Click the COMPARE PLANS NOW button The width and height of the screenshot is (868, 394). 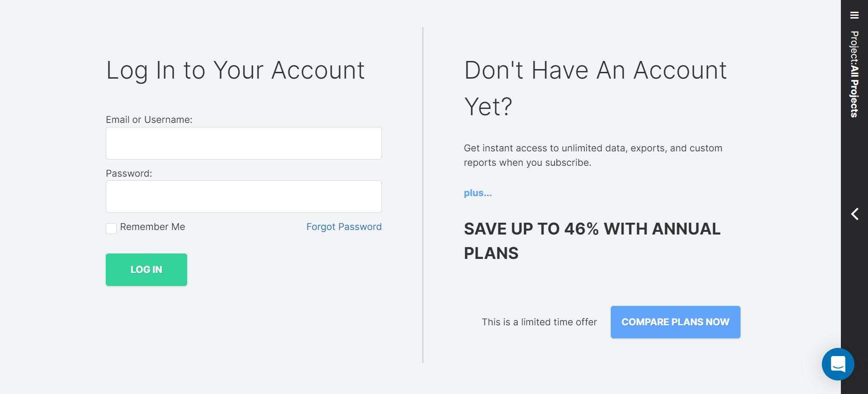[x=675, y=322]
